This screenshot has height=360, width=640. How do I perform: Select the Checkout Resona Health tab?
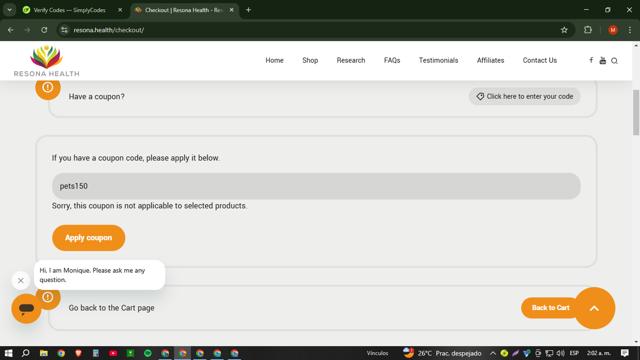click(x=183, y=10)
